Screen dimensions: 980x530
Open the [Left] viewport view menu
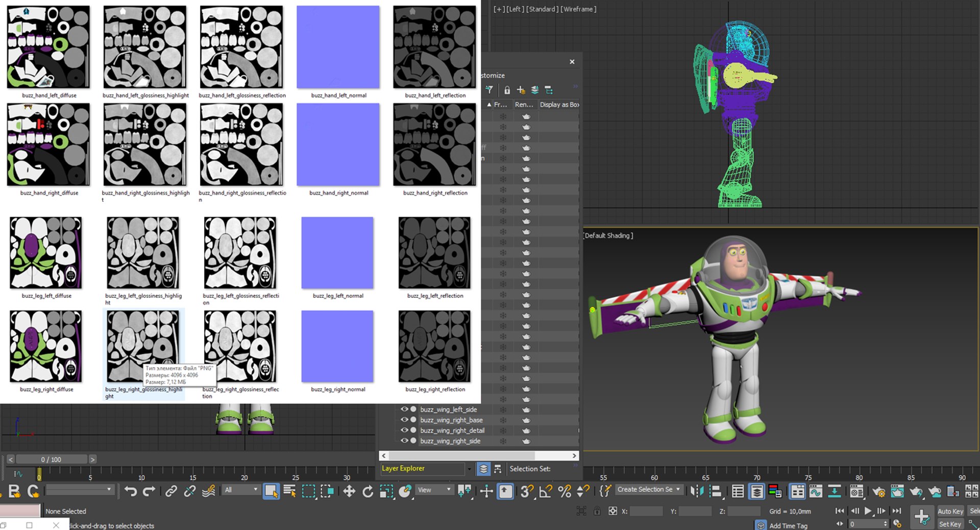pyautogui.click(x=515, y=9)
